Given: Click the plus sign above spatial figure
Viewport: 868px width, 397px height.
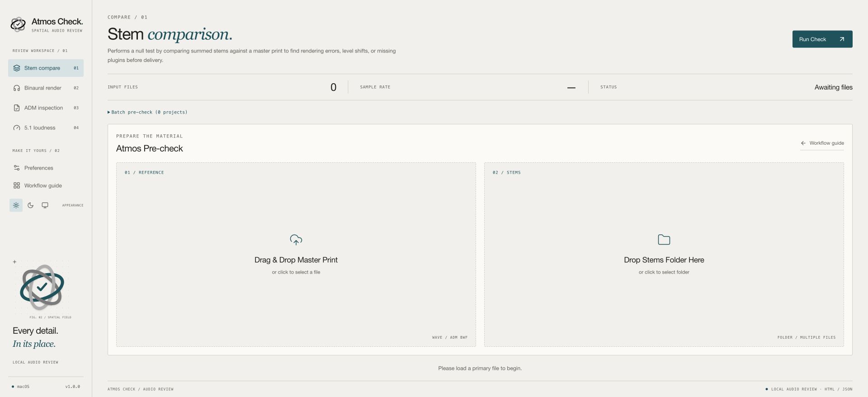Looking at the screenshot, I should click(x=14, y=262).
